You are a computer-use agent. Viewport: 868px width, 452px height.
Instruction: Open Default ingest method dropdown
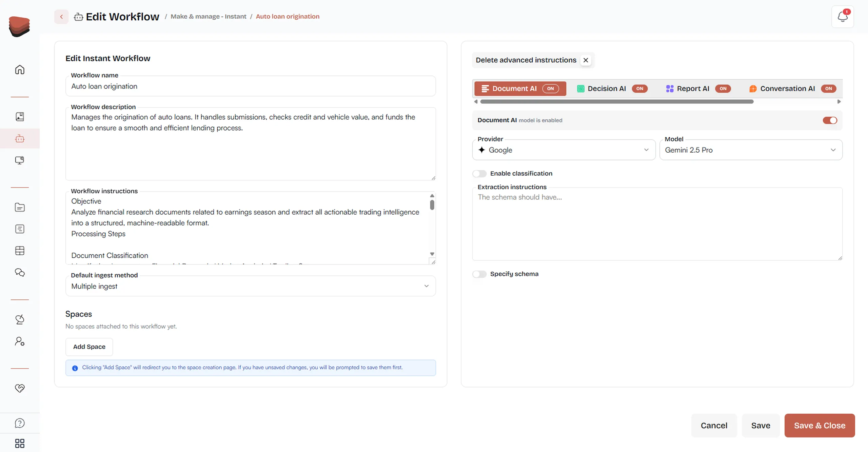click(x=250, y=286)
